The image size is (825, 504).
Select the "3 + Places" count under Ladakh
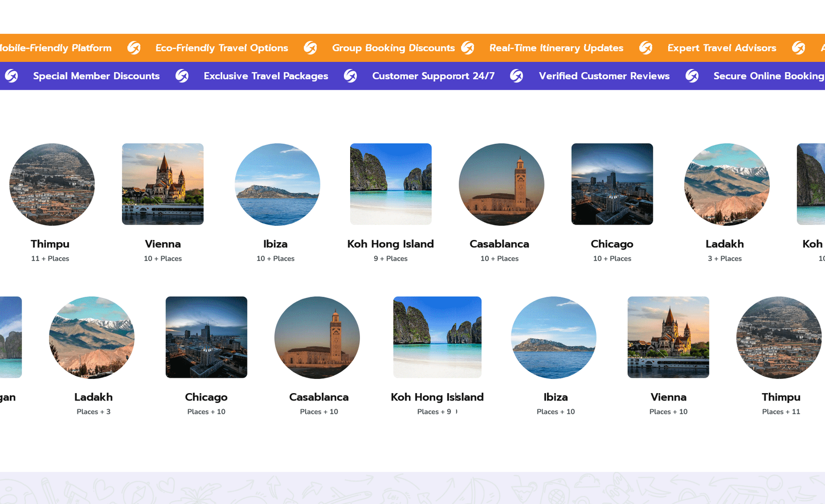[x=725, y=259]
